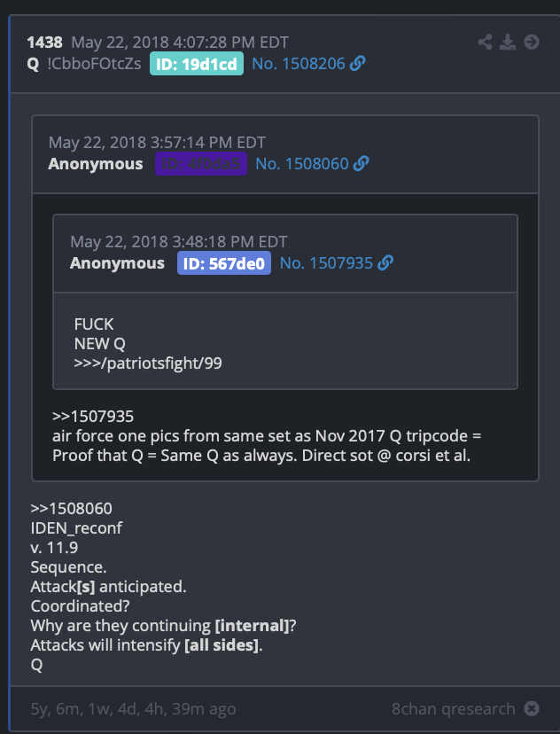Click the post number 1438
Image resolution: width=560 pixels, height=734 pixels.
click(x=45, y=43)
